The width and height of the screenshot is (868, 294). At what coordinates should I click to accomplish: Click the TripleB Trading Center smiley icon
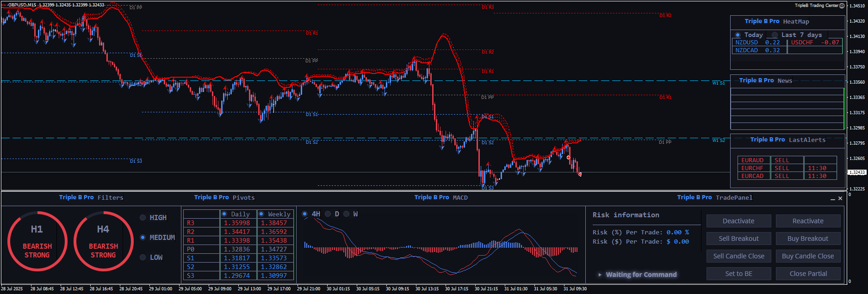[842, 6]
